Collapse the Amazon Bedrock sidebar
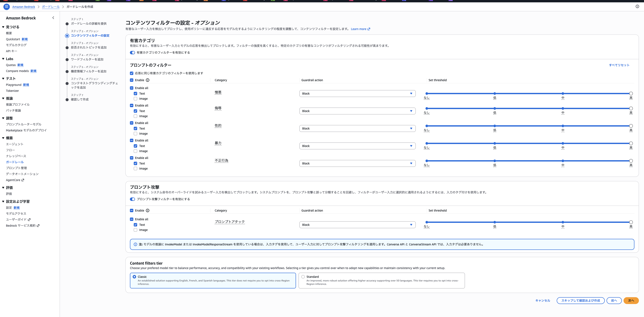 pyautogui.click(x=53, y=18)
